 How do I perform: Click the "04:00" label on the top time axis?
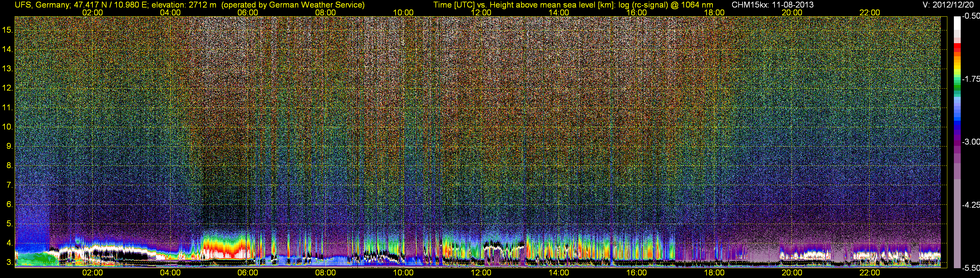(170, 12)
